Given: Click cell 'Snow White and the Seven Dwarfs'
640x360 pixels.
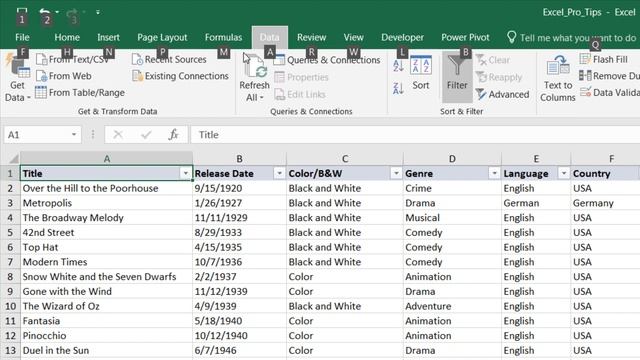Looking at the screenshot, I should (x=106, y=277).
